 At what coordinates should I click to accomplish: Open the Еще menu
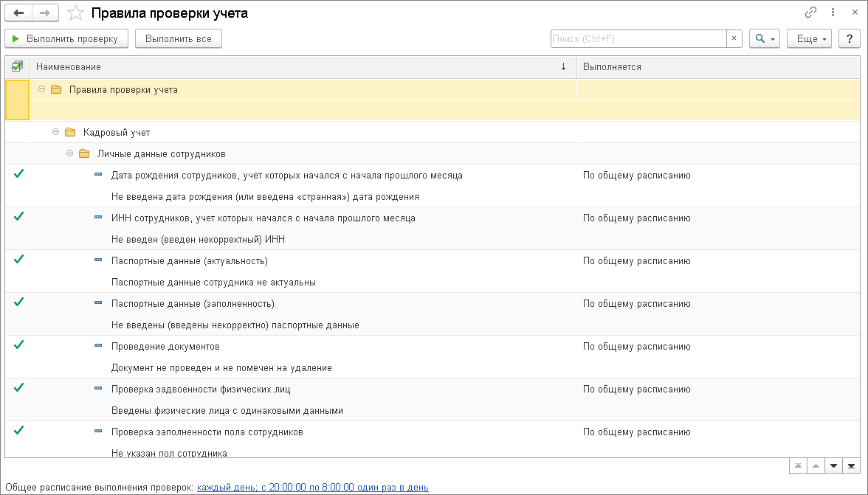(810, 38)
